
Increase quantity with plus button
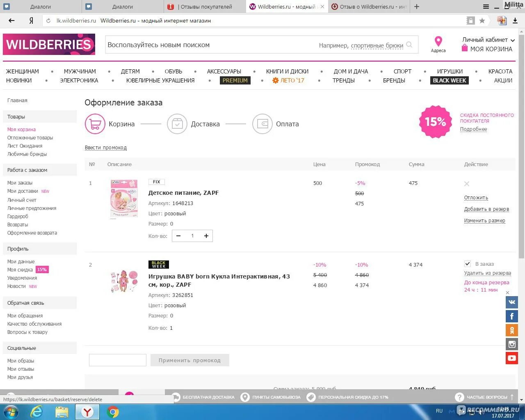point(206,236)
